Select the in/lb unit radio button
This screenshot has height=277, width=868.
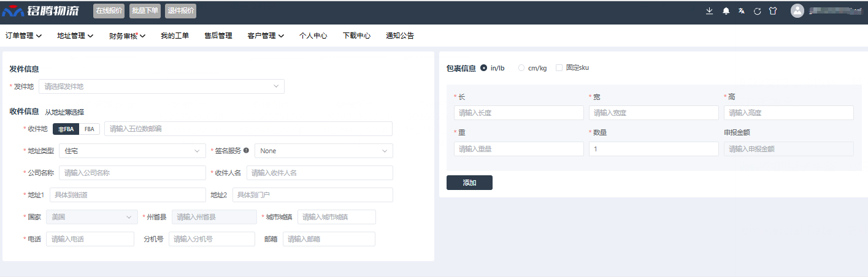[x=484, y=68]
